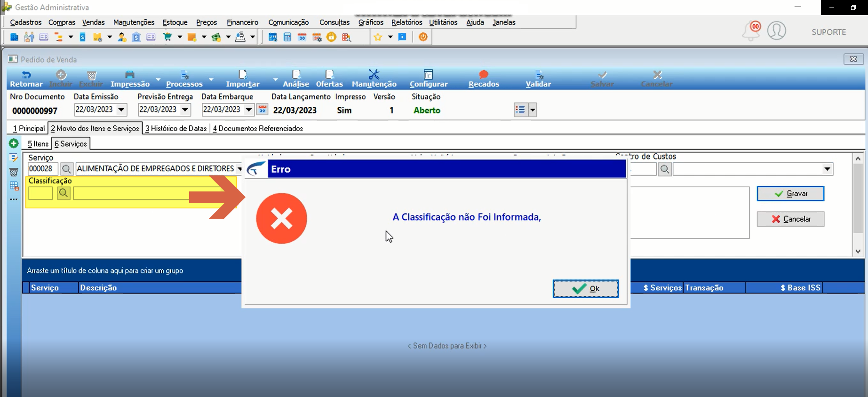
Task: Expand the favorites star dropdown arrow
Action: (x=390, y=37)
